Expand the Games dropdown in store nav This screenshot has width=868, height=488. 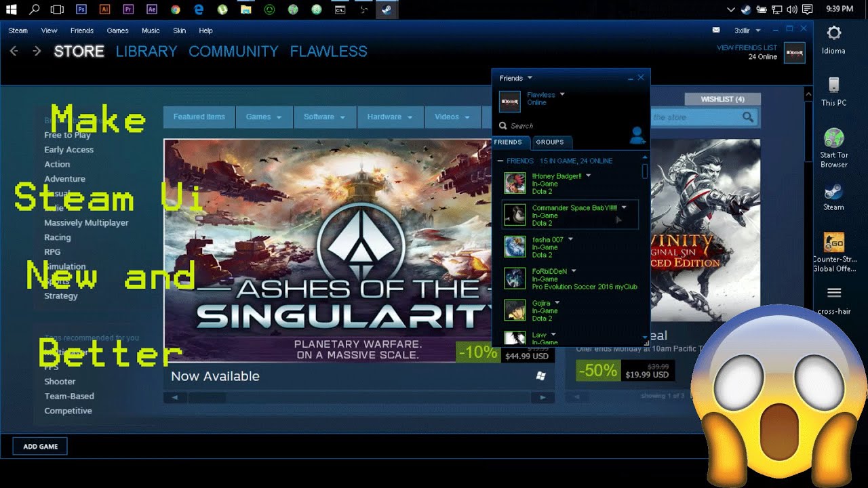pos(264,117)
